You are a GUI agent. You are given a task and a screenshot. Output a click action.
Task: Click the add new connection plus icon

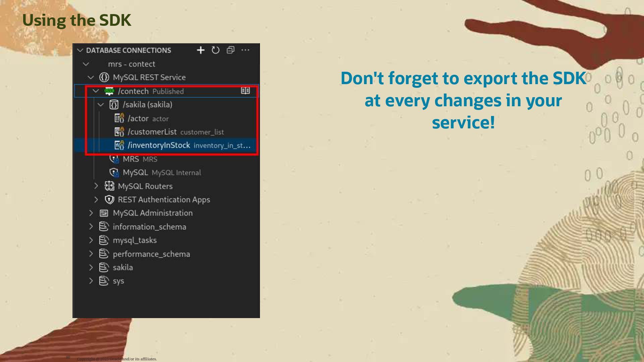click(201, 50)
